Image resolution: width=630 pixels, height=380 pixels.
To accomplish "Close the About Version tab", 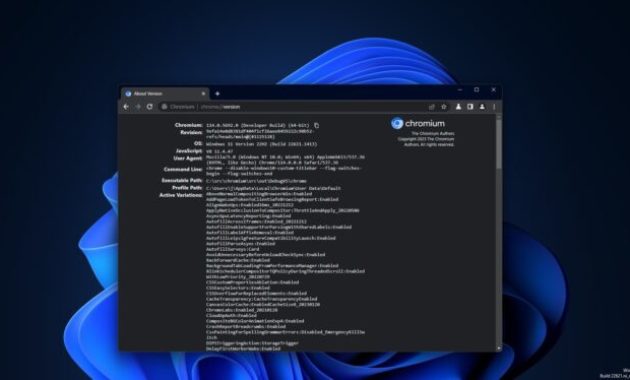I will click(x=203, y=94).
